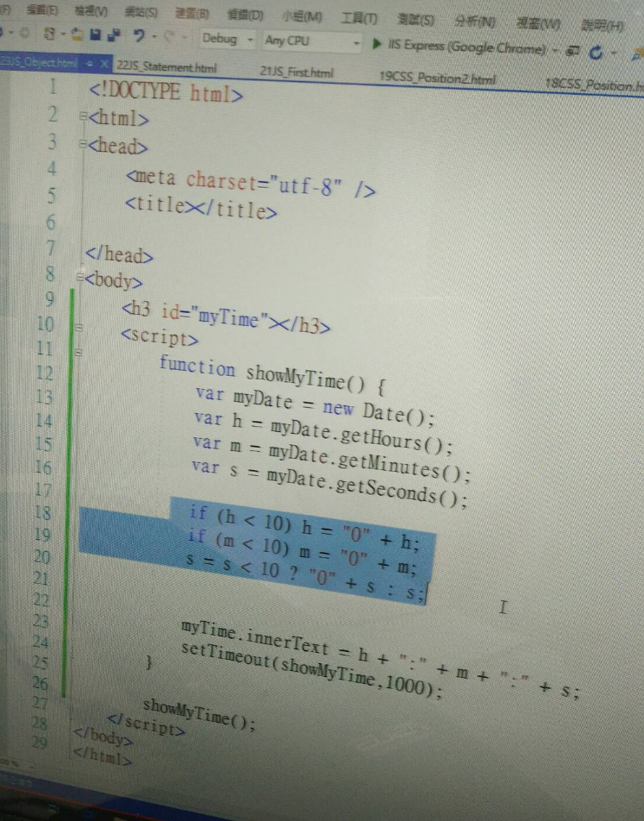This screenshot has width=644, height=821.
Task: Click the icon left of the refresh icon
Action: (573, 51)
